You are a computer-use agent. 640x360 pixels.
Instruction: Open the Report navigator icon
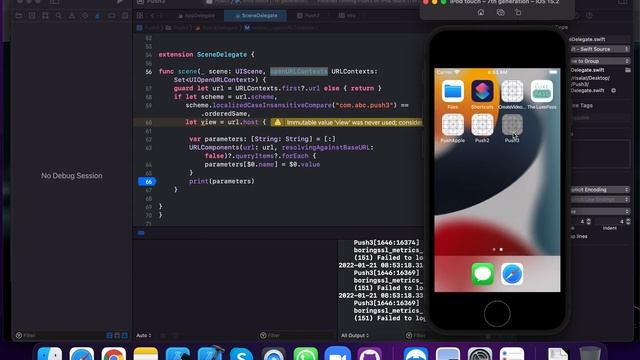[x=125, y=16]
